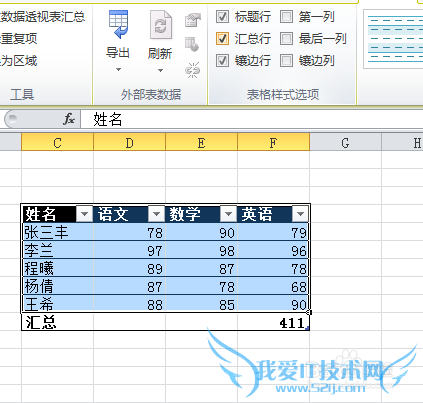Viewport: 423px width, 403px height.
Task: Open the 英语 column filter dropdown
Action: pyautogui.click(x=300, y=214)
